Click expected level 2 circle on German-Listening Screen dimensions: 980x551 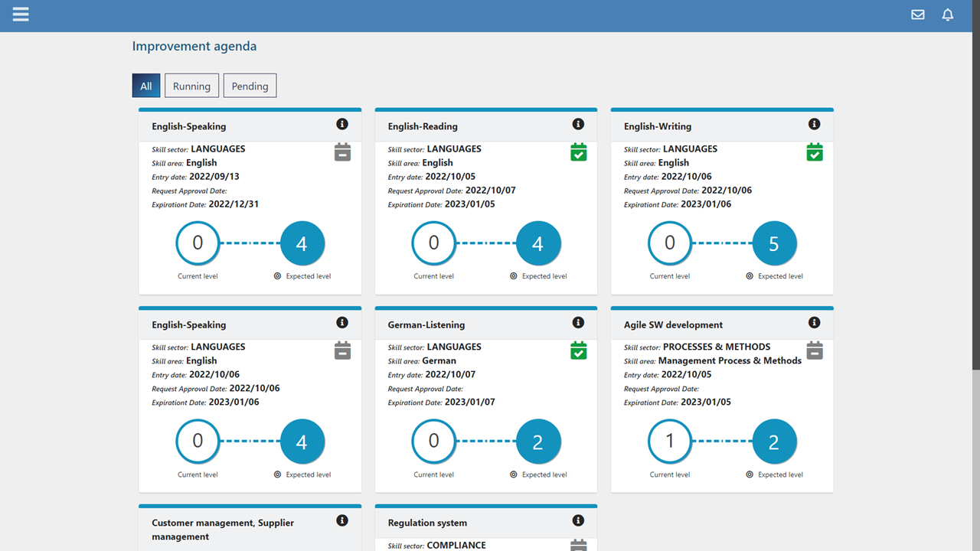coord(537,442)
